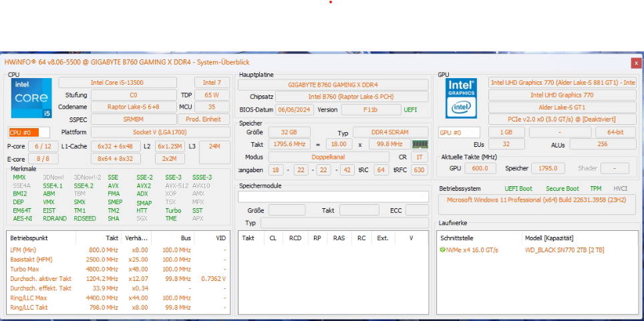The width and height of the screenshot is (644, 321).
Task: Select the WD_BLACK SN770 2TB drive entry
Action: point(565,250)
